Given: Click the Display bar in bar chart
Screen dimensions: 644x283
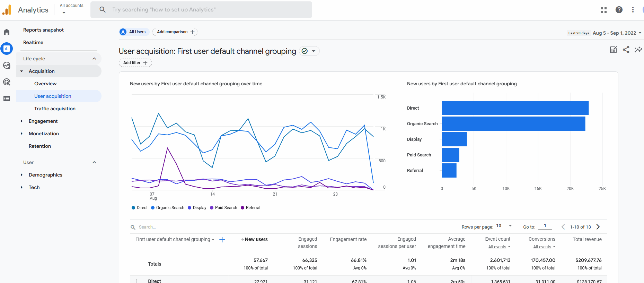Looking at the screenshot, I should (454, 139).
